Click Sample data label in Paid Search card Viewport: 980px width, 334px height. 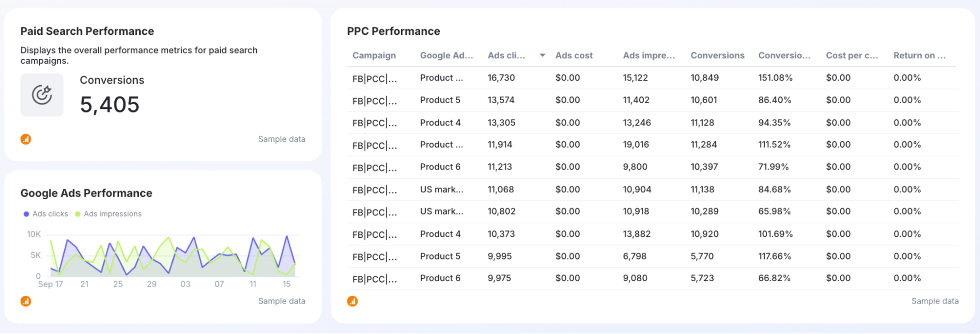[281, 139]
